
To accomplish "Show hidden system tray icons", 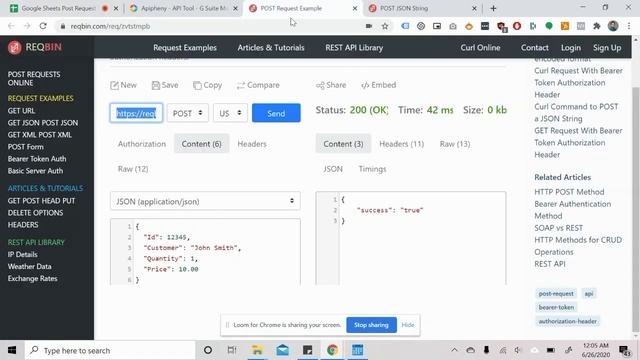I will [454, 350].
